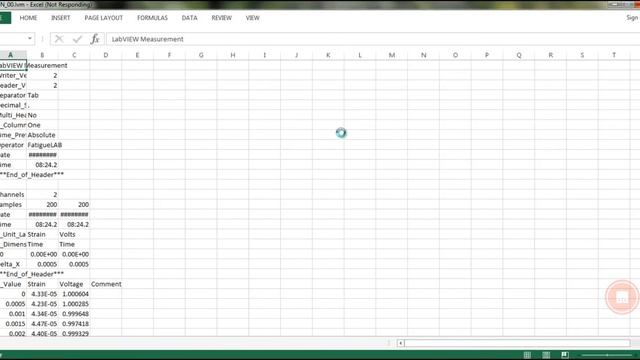Switch to Normal view icon in status bar
Image resolution: width=640 pixels, height=360 pixels.
click(x=527, y=355)
